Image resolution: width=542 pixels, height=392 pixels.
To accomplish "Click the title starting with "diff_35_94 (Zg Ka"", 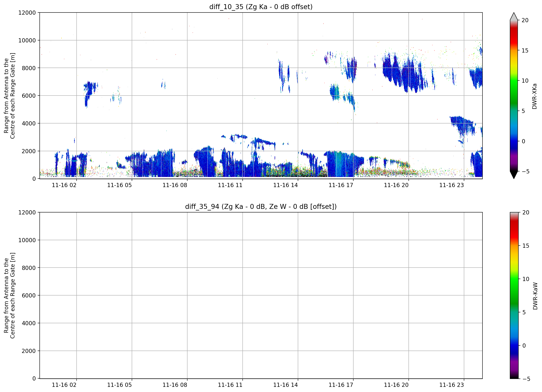I will [x=261, y=207].
